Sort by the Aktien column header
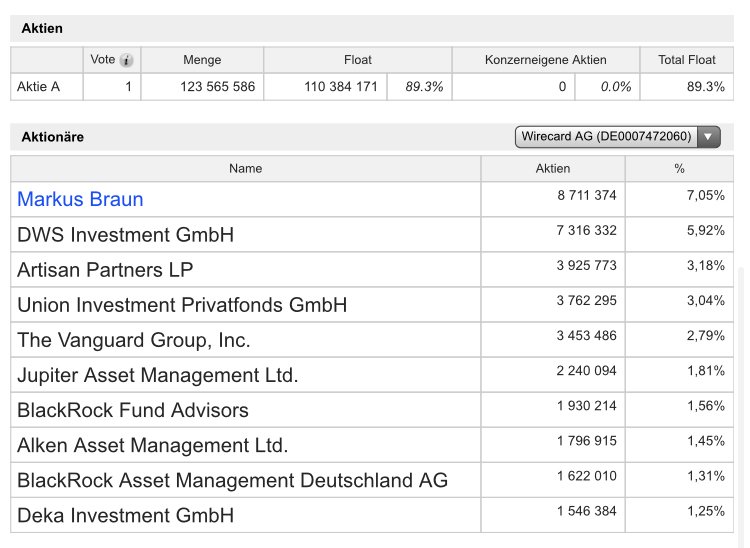Screen dimensions: 750x548 (553, 168)
